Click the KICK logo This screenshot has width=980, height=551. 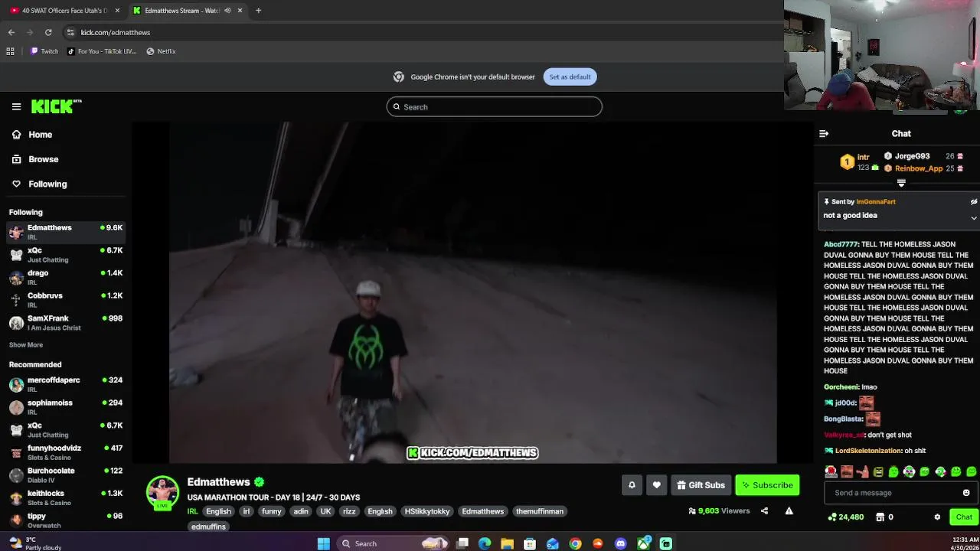pos(56,106)
